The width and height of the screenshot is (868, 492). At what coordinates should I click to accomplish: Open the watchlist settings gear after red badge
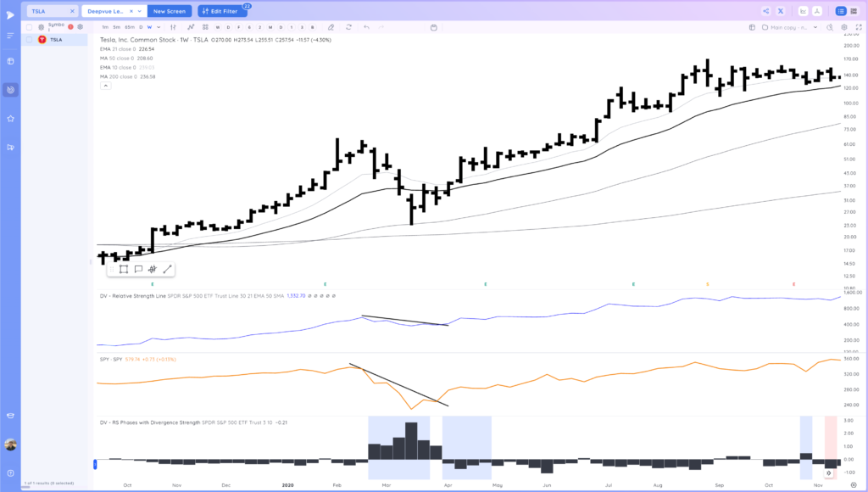point(81,27)
